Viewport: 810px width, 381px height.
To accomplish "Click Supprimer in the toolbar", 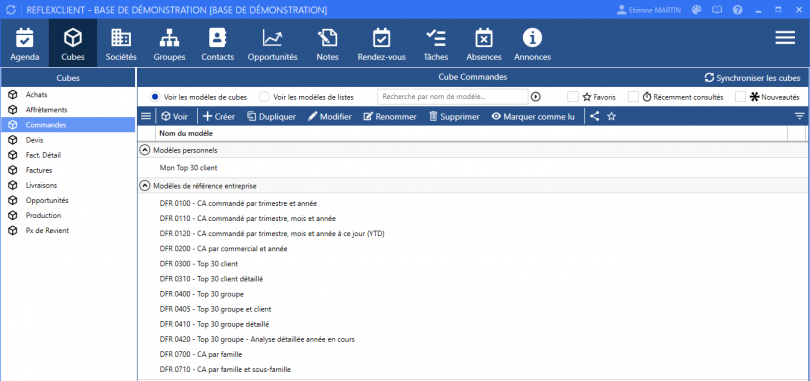I will 455,117.
